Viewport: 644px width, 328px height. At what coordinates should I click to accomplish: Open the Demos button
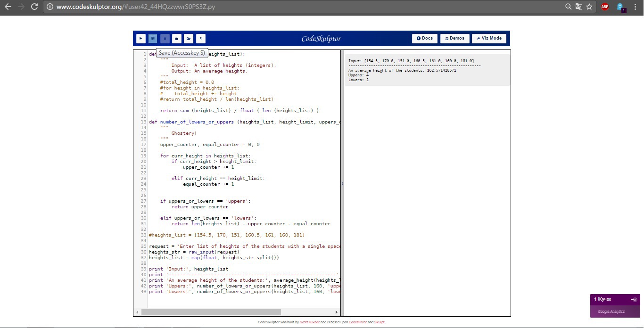[x=454, y=38]
